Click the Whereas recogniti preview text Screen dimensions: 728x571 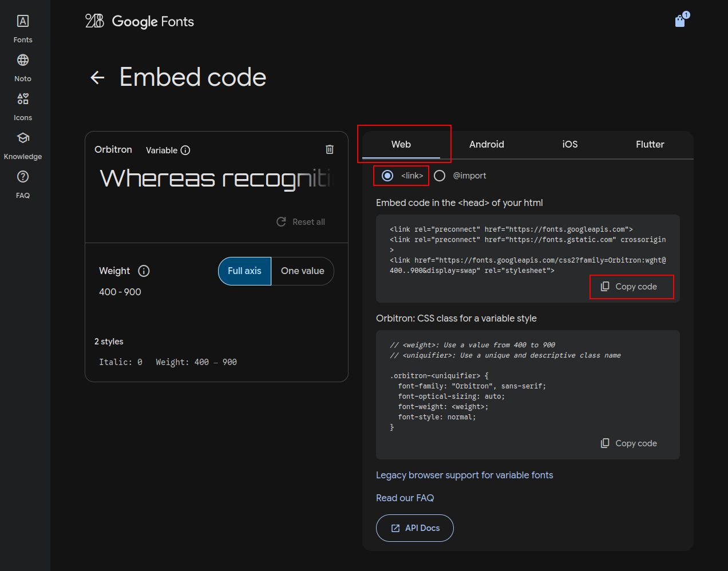point(215,179)
